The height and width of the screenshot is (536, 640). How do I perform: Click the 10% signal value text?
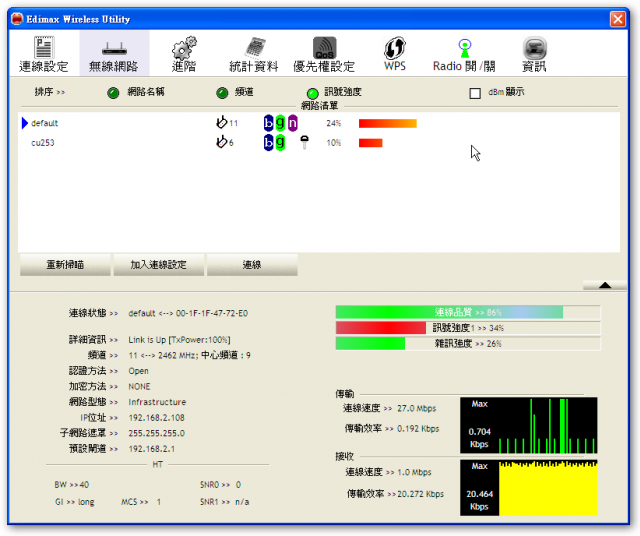(x=333, y=143)
